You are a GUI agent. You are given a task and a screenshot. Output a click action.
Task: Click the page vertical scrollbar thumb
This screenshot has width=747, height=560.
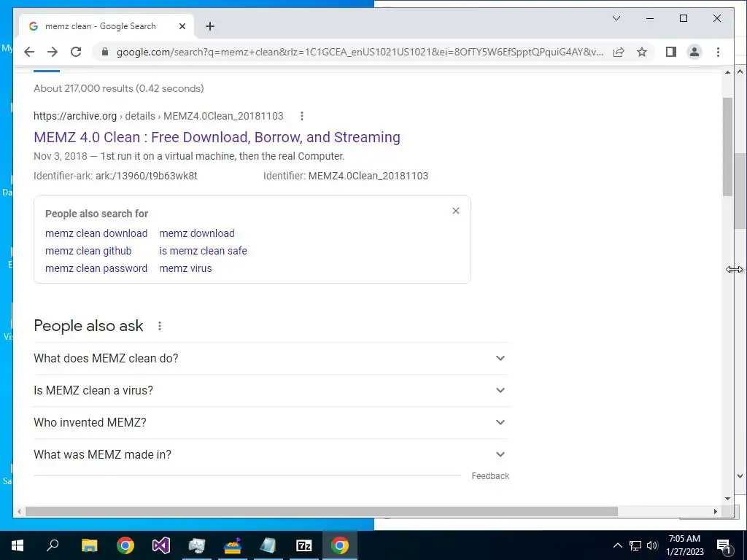pos(727,147)
